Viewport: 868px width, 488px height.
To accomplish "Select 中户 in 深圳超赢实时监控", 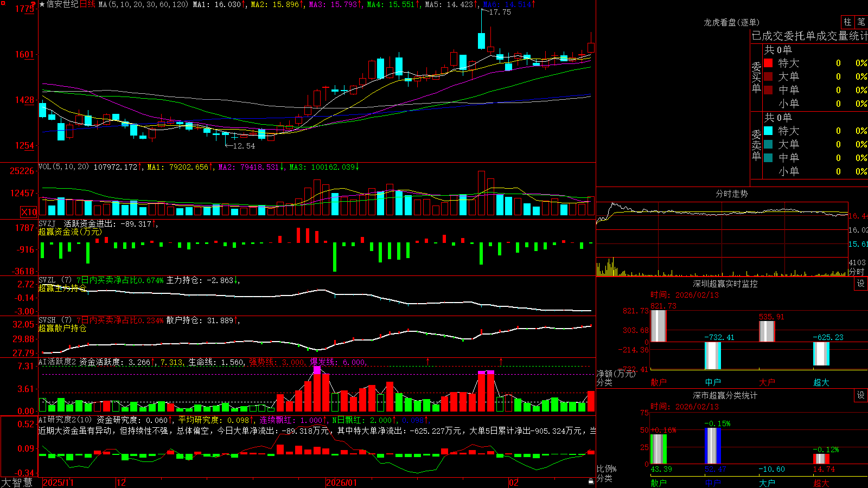I will pos(713,382).
